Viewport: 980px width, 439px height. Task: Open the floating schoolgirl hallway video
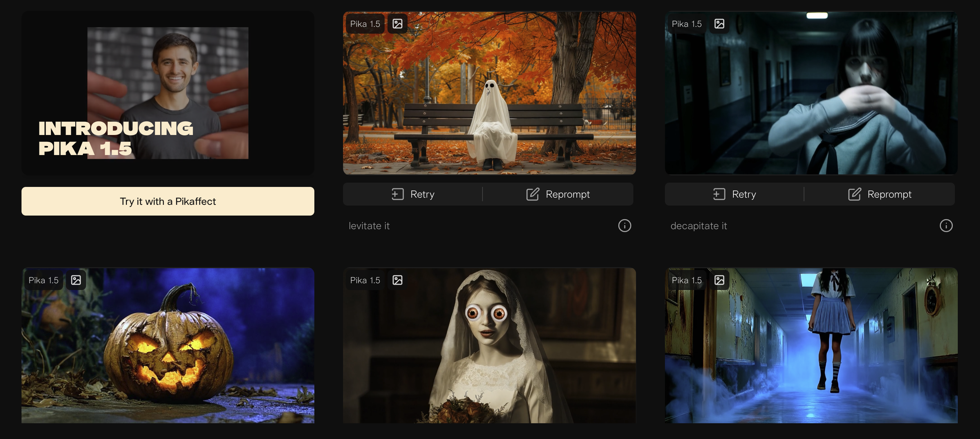click(811, 346)
